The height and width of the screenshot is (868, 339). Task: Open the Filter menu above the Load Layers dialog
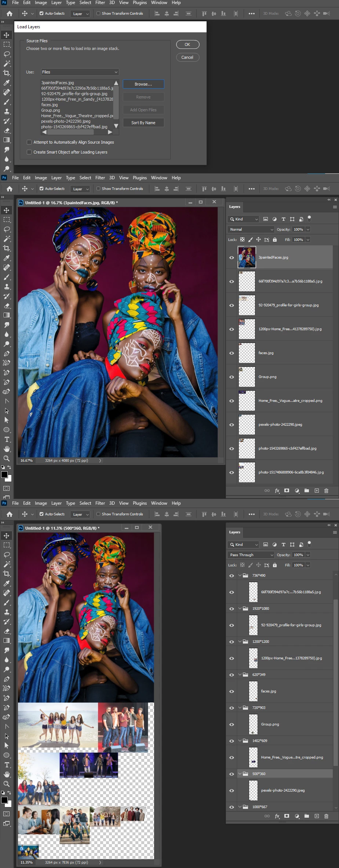(100, 3)
